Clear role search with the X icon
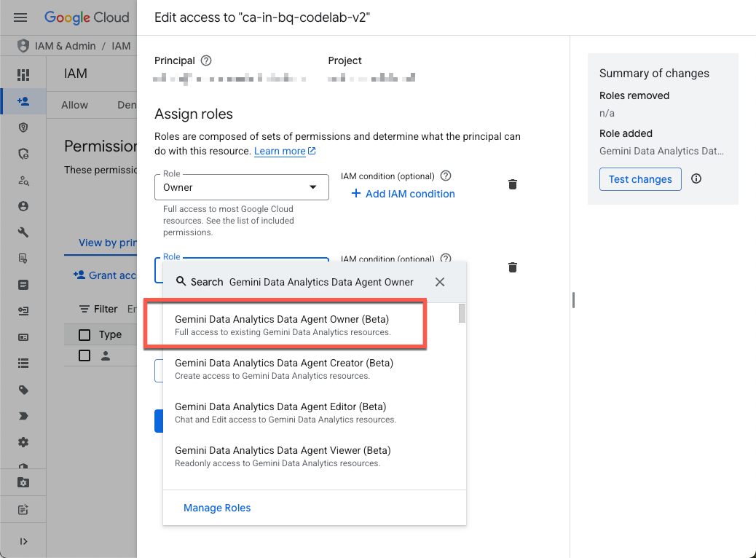The width and height of the screenshot is (756, 558). tap(440, 282)
